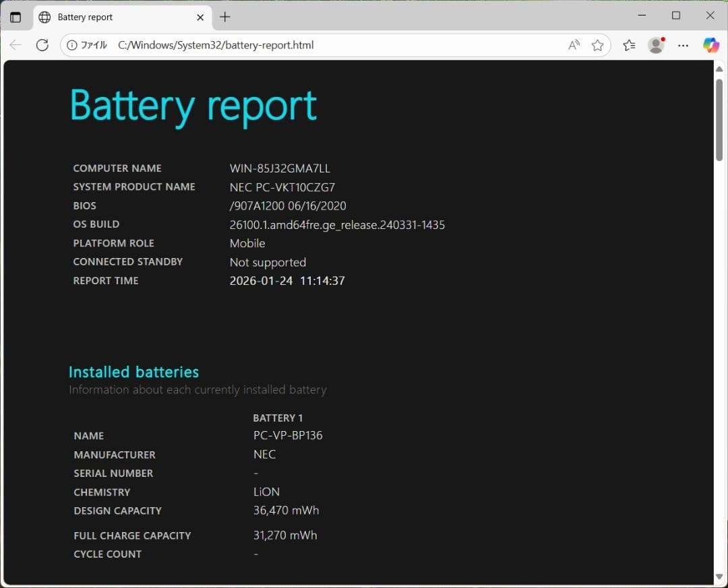The height and width of the screenshot is (588, 728).
Task: Open the Settings and more menu
Action: (683, 45)
